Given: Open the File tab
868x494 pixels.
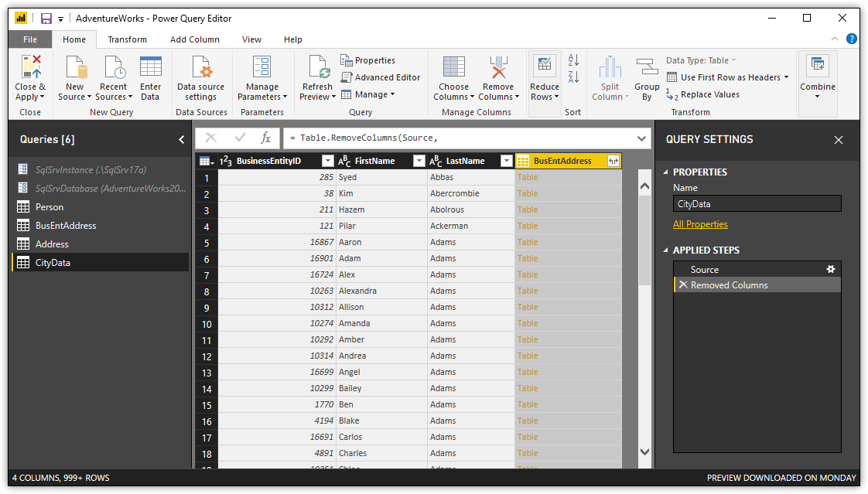Looking at the screenshot, I should (30, 39).
